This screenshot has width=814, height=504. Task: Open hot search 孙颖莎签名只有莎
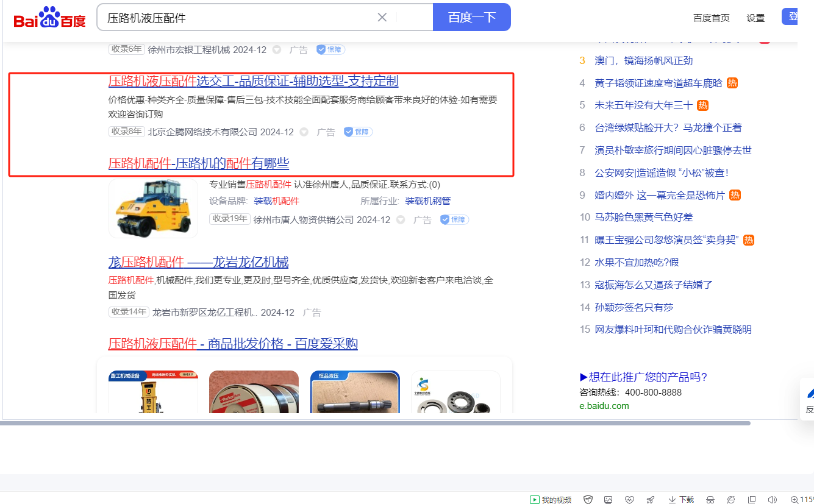click(634, 308)
